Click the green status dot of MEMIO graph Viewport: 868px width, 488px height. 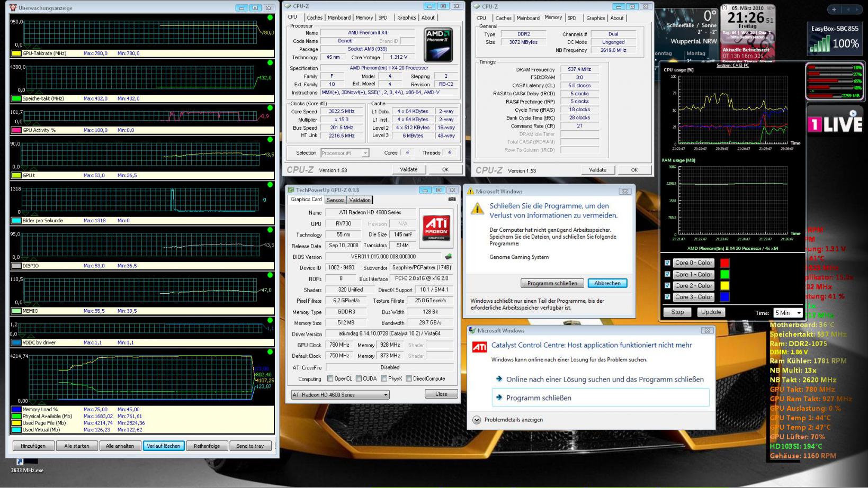pyautogui.click(x=270, y=275)
